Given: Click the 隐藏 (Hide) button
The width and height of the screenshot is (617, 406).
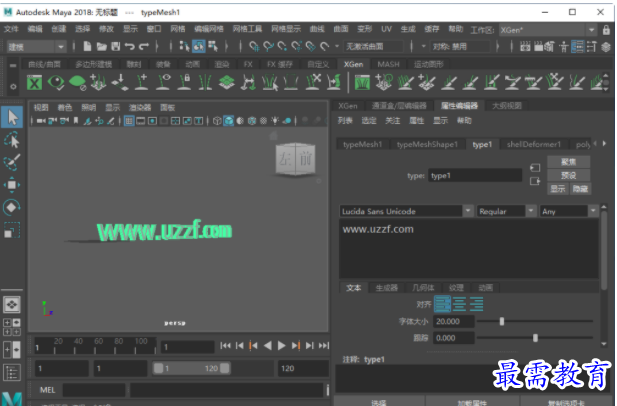Looking at the screenshot, I should 580,188.
